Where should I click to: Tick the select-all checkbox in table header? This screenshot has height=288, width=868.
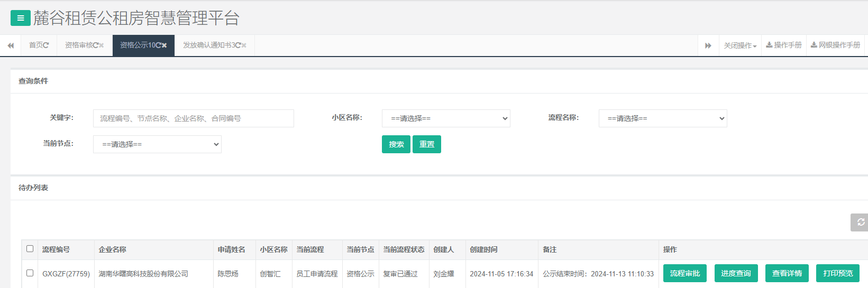pyautogui.click(x=30, y=249)
